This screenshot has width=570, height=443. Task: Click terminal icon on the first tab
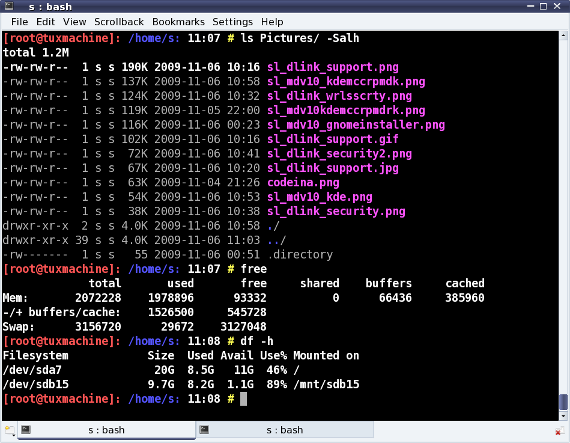[25, 430]
